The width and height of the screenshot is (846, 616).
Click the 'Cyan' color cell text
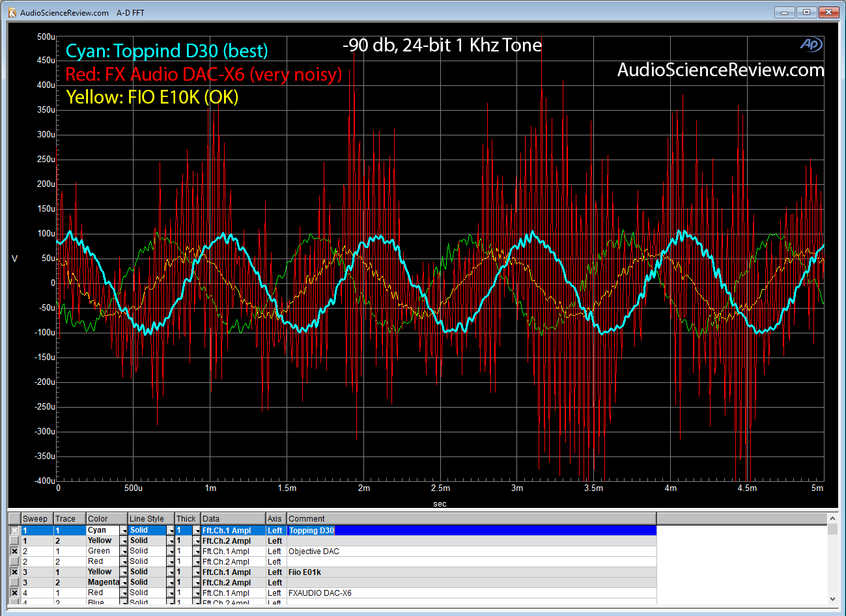(x=97, y=531)
